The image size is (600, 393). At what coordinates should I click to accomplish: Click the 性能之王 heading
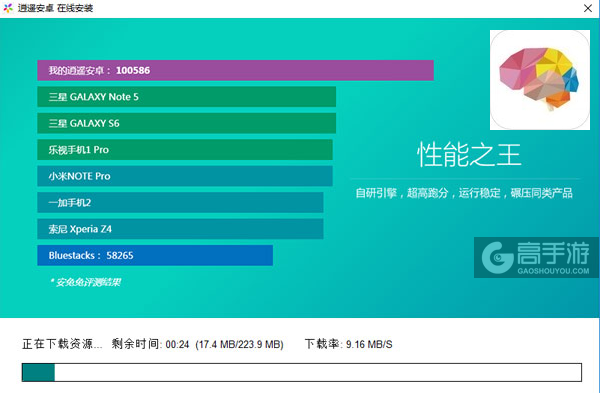coord(469,155)
